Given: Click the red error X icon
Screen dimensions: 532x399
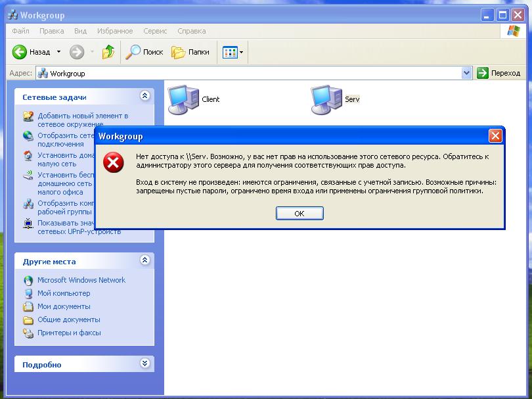Looking at the screenshot, I should tap(114, 162).
